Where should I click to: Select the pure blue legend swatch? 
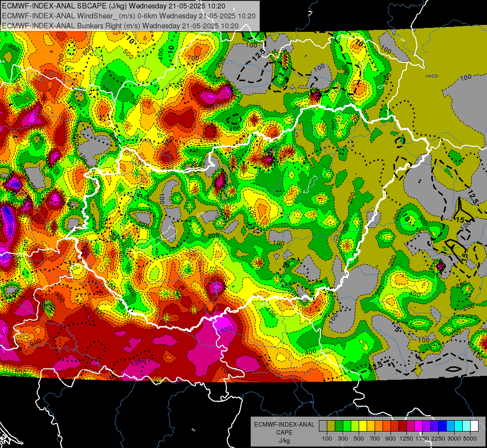click(x=443, y=426)
